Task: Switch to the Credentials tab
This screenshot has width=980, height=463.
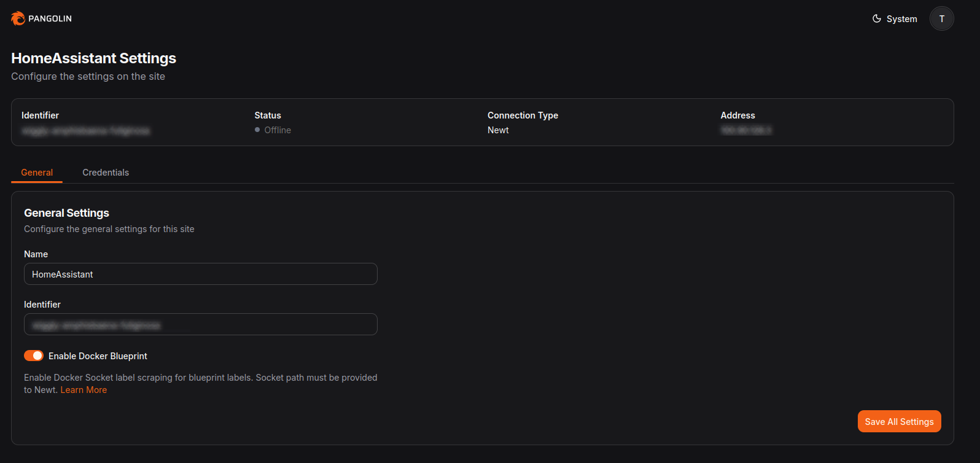Action: 106,173
